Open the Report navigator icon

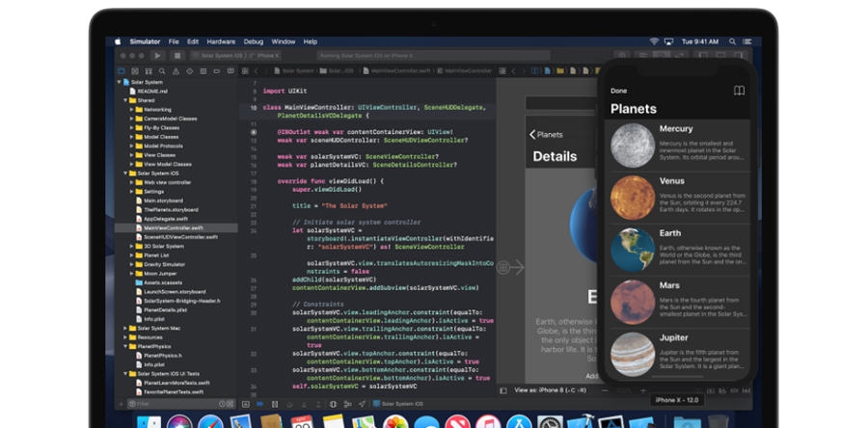(230, 71)
